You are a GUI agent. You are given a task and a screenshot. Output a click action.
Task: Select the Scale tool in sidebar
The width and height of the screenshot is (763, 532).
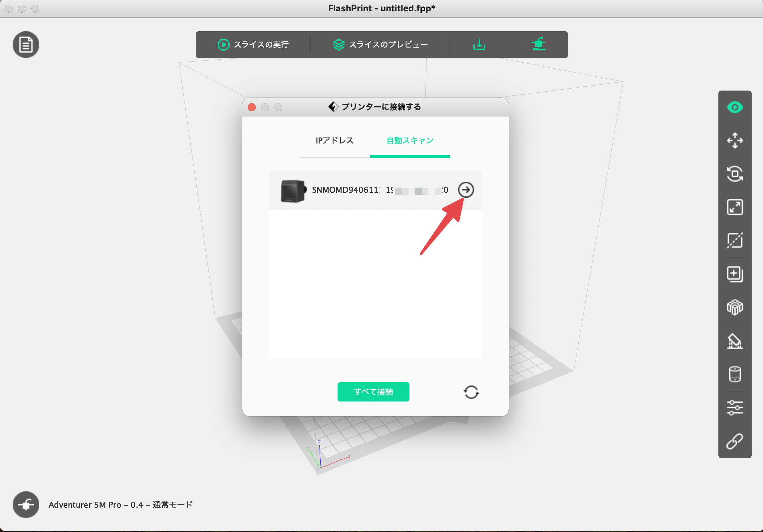click(735, 207)
